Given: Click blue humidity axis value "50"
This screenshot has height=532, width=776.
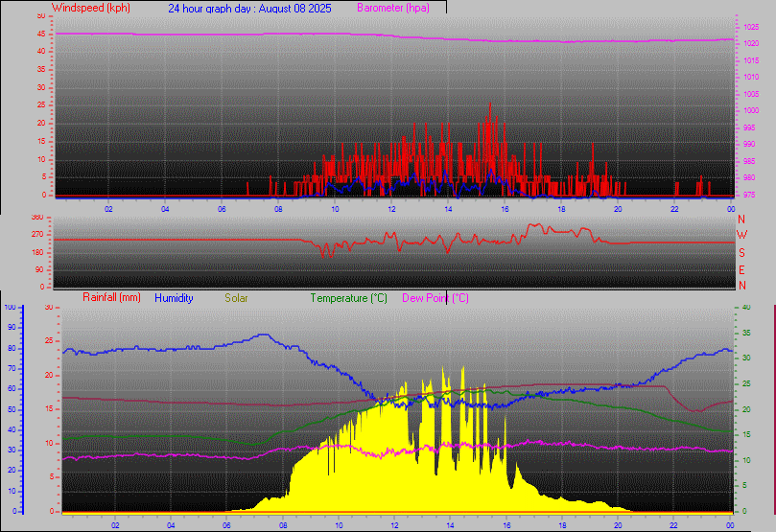Looking at the screenshot, I should [x=12, y=409].
